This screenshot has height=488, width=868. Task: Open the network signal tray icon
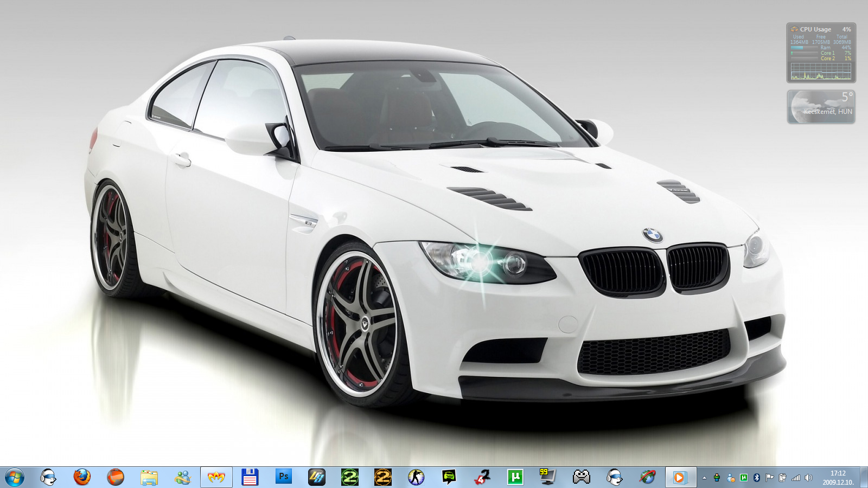pyautogui.click(x=796, y=478)
